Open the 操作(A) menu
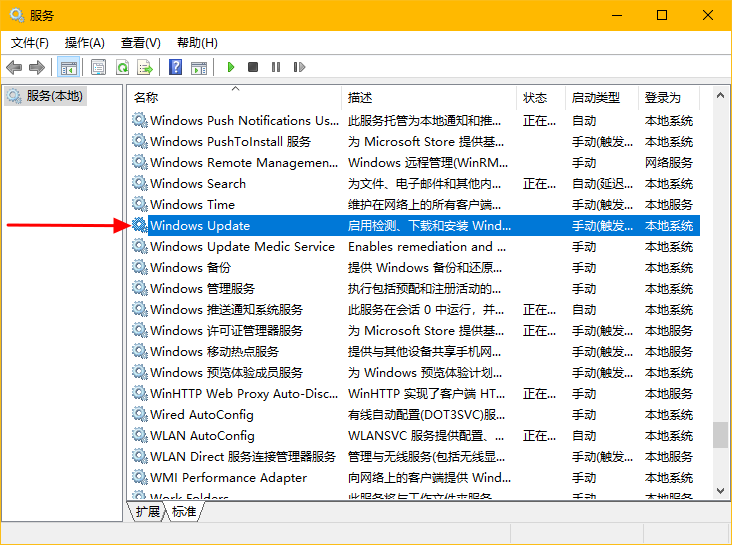This screenshot has width=732, height=545. pos(84,43)
